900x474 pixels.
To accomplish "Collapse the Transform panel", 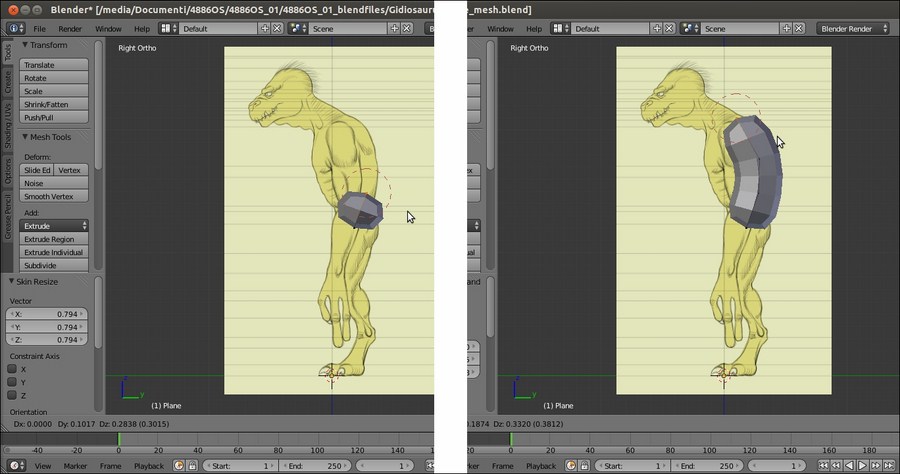I will (25, 45).
